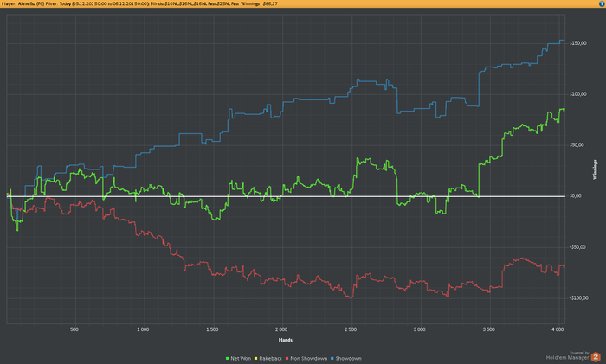The width and height of the screenshot is (606, 364).
Task: Click the Hold'em Manager 2 hexagon logo
Action: [x=596, y=357]
